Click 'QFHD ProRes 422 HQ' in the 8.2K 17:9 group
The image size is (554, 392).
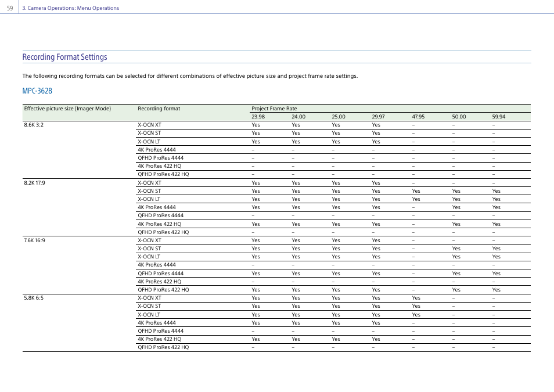[x=163, y=232]
